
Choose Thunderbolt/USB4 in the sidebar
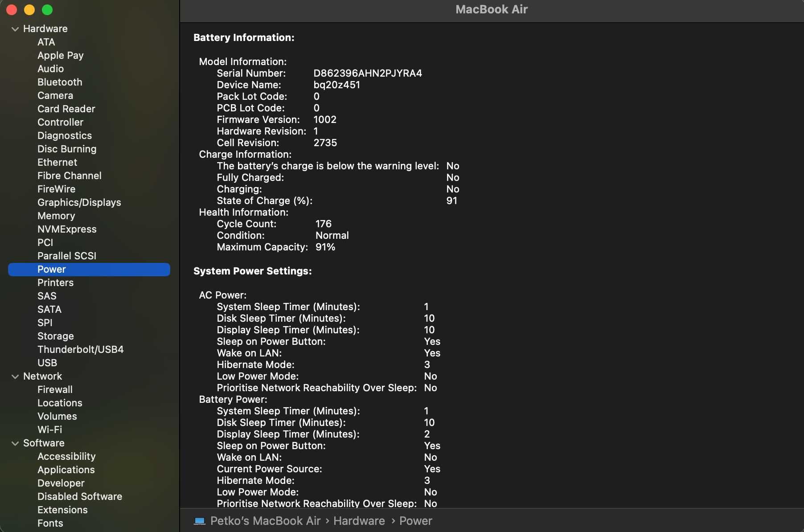pos(81,349)
